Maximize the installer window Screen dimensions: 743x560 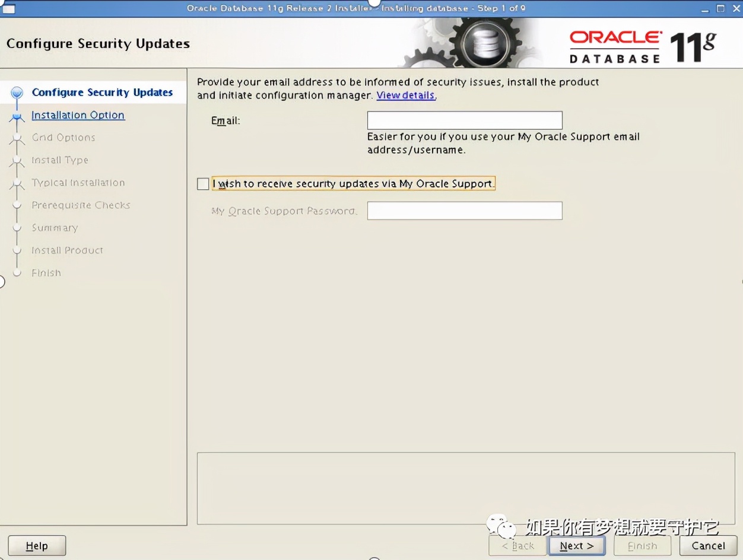click(720, 8)
